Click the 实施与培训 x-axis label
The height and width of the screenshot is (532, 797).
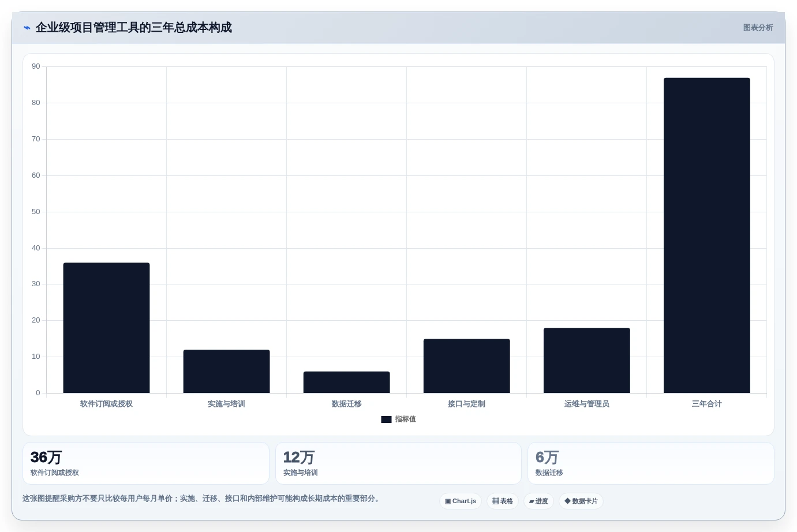226,404
